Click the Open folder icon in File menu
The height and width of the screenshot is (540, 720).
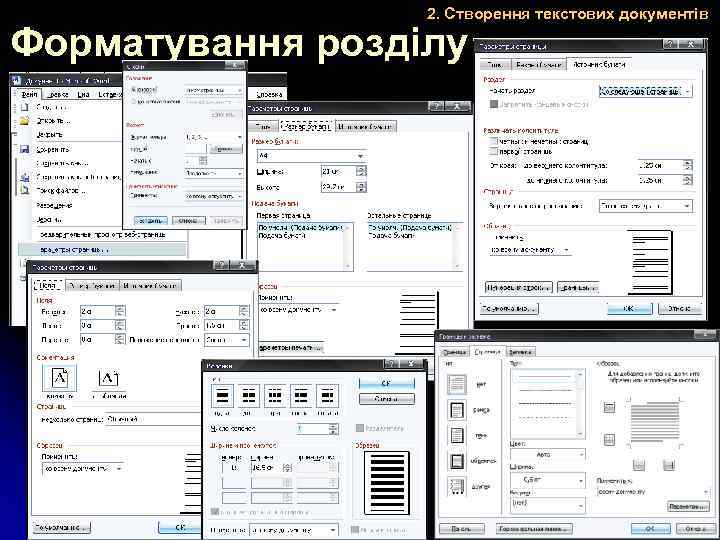(25, 121)
